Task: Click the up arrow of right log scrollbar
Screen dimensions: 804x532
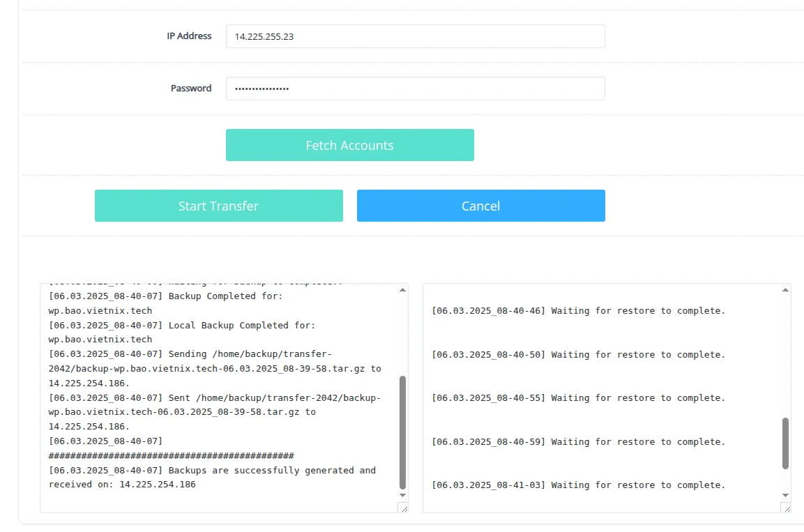Action: click(785, 289)
